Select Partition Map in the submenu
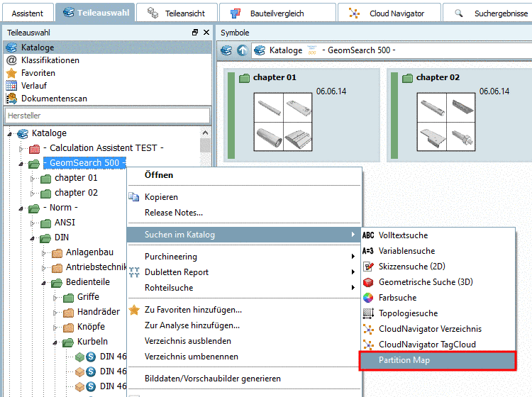This screenshot has width=532, height=397. [x=438, y=360]
